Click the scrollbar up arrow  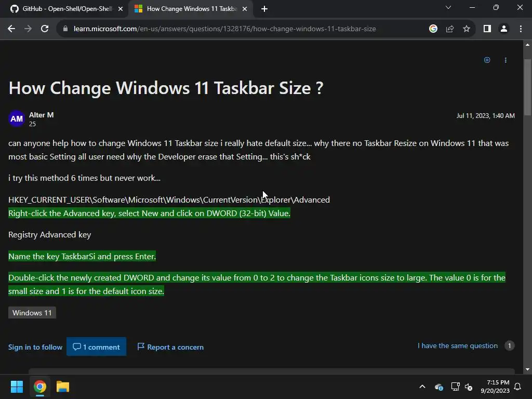[527, 45]
